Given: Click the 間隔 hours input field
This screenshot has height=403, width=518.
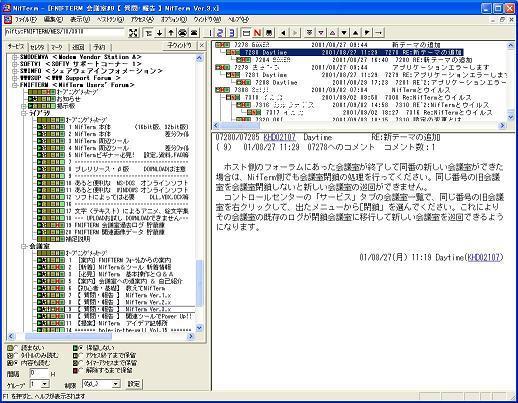Looking at the screenshot, I should click(x=39, y=373).
